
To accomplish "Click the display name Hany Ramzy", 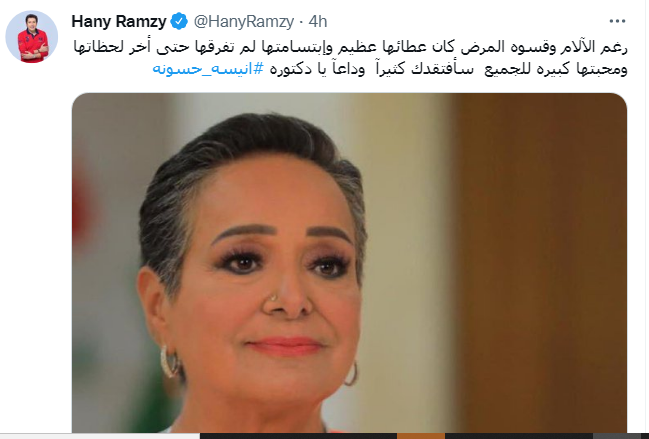I will [x=119, y=21].
